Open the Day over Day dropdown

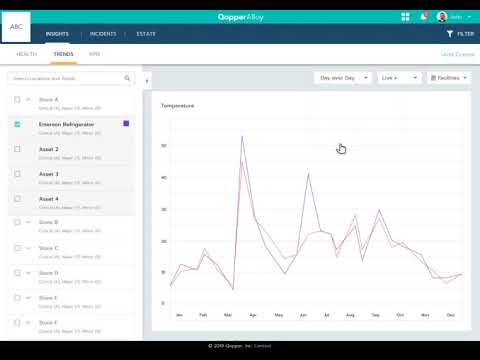pos(343,78)
